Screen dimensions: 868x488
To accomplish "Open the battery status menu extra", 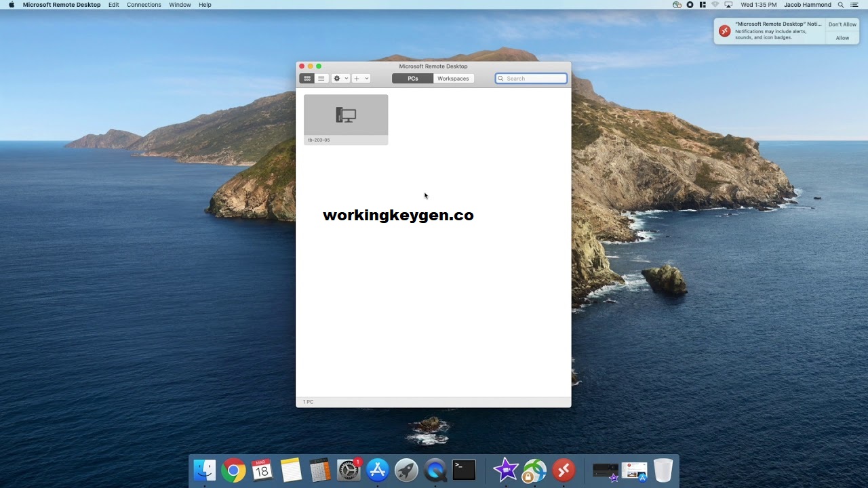I will [702, 5].
